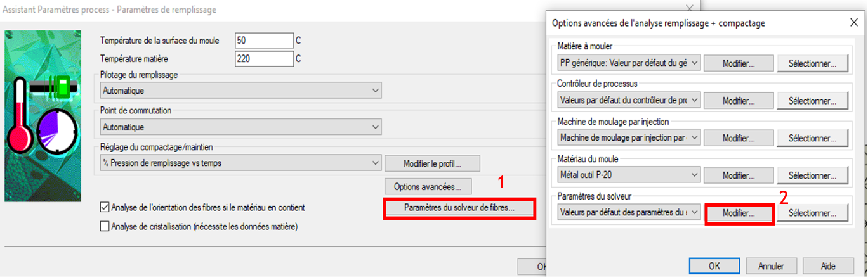Enable the fiber orientation analysis checkbox
The width and height of the screenshot is (868, 280).
click(x=105, y=207)
